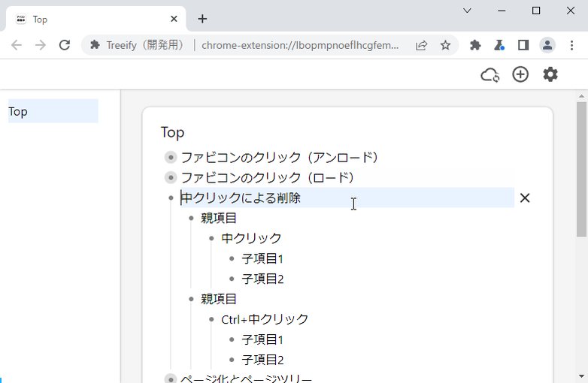Expand bullet of ファビコンのクリック（ロード）
Viewport: 588px width, 383px height.
(171, 177)
